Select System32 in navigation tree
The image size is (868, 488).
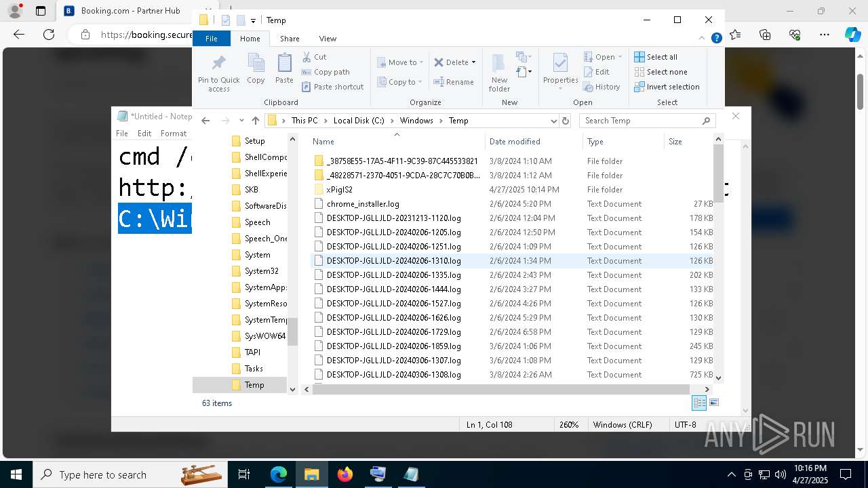[262, 271]
